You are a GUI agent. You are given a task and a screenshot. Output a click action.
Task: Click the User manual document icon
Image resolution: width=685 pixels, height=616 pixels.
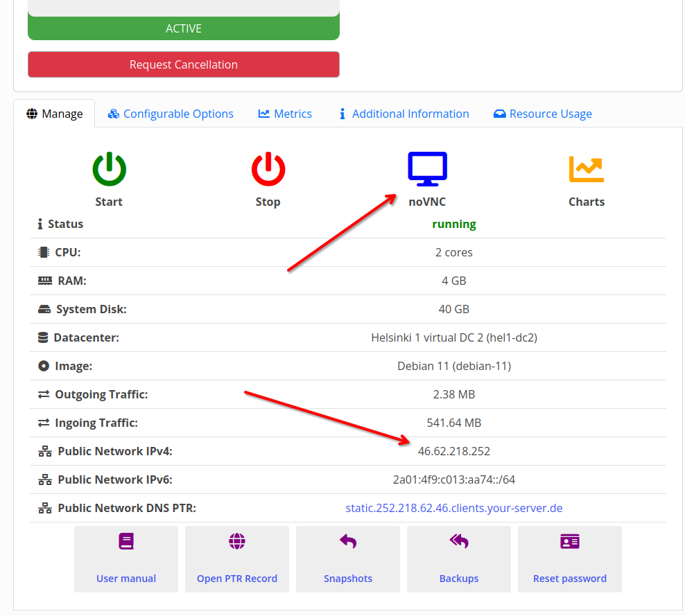click(x=125, y=542)
